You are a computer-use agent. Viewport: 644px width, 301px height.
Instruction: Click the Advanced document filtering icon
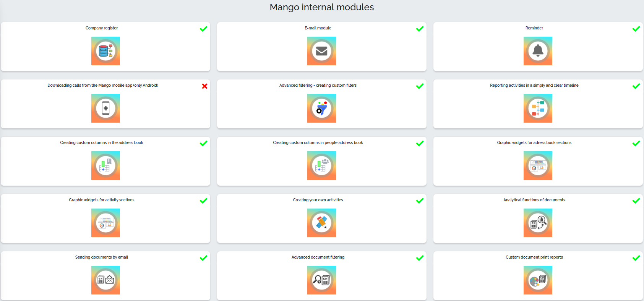pos(321,280)
